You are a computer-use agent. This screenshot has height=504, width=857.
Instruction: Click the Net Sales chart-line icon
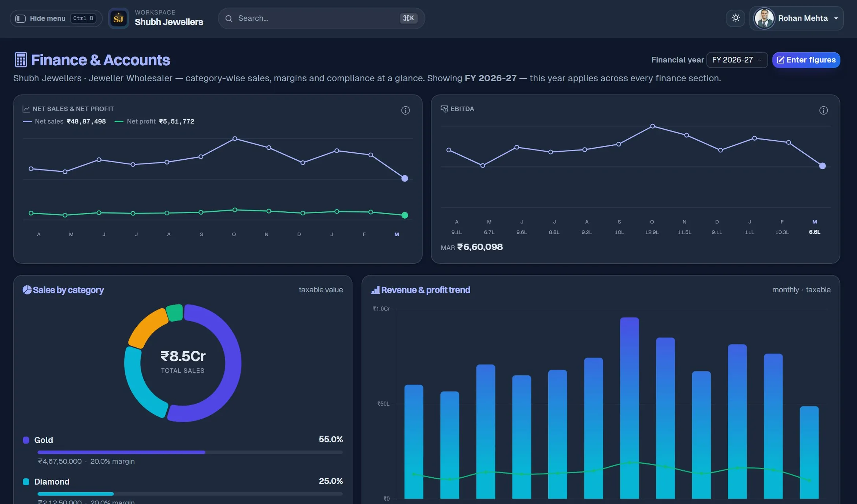tap(26, 109)
